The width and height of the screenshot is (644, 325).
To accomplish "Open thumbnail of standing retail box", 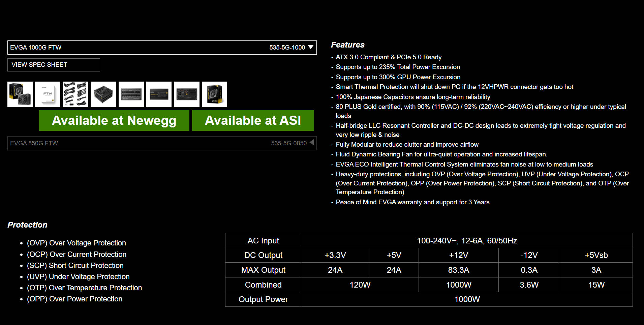I will (214, 94).
